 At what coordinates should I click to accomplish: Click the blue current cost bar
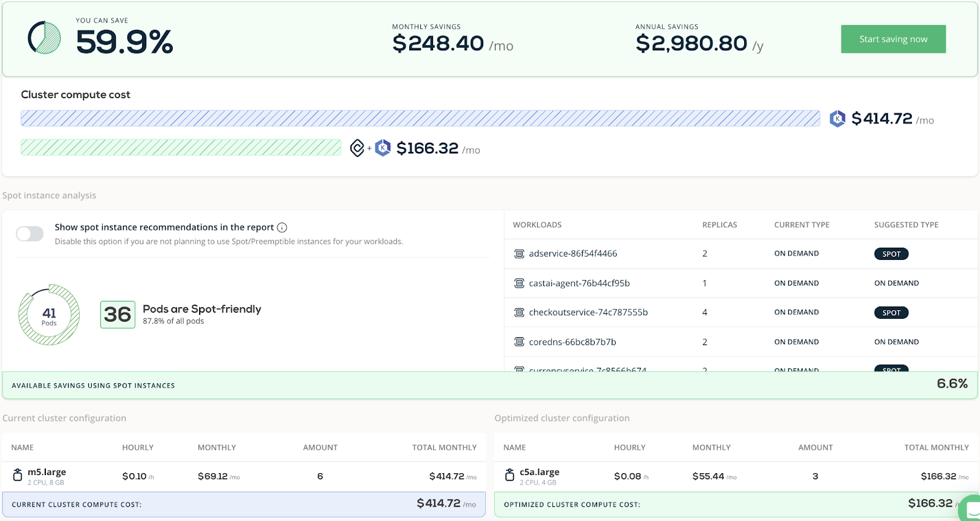(x=420, y=118)
